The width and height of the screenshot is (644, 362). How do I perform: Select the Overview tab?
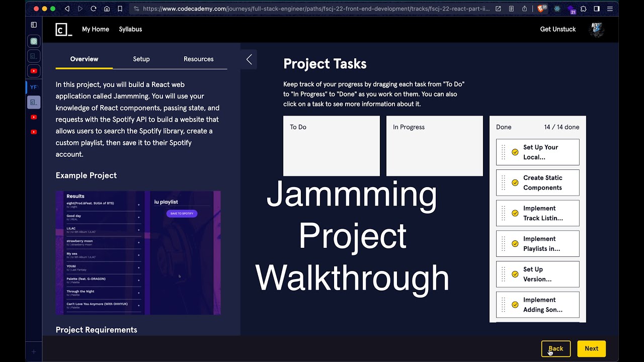(84, 59)
